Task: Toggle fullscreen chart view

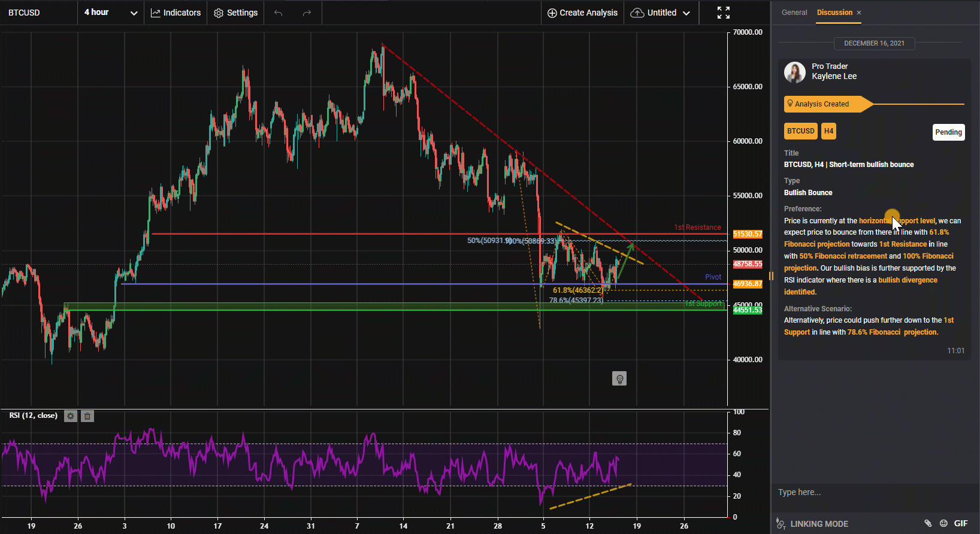Action: [724, 13]
